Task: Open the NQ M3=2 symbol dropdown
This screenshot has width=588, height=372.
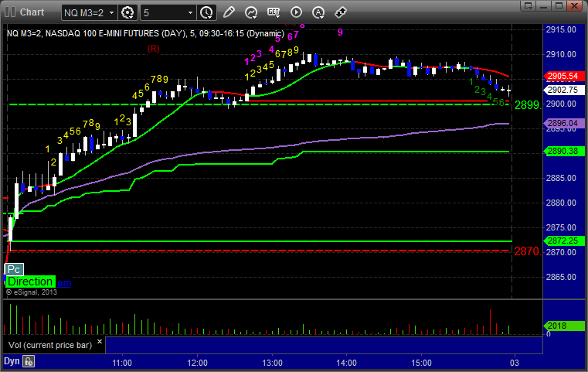Action: pyautogui.click(x=90, y=13)
